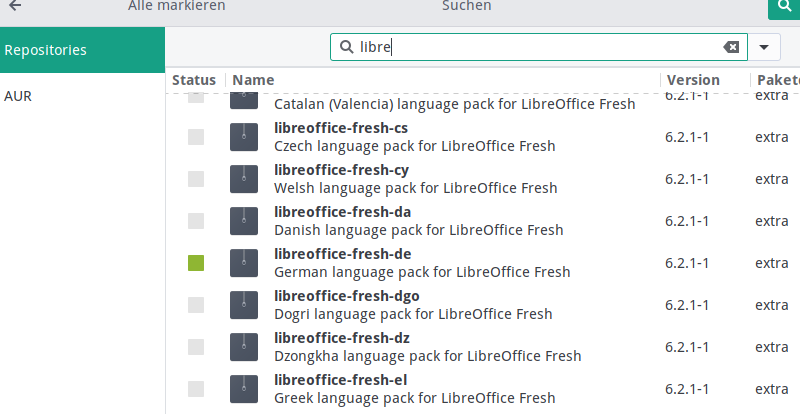This screenshot has height=414, width=800.
Task: Click the green search button
Action: (x=784, y=8)
